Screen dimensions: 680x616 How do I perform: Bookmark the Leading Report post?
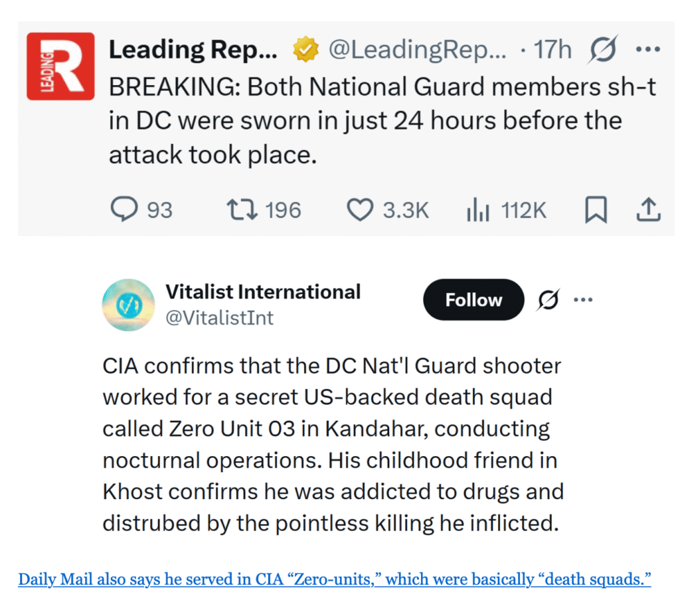coord(596,210)
